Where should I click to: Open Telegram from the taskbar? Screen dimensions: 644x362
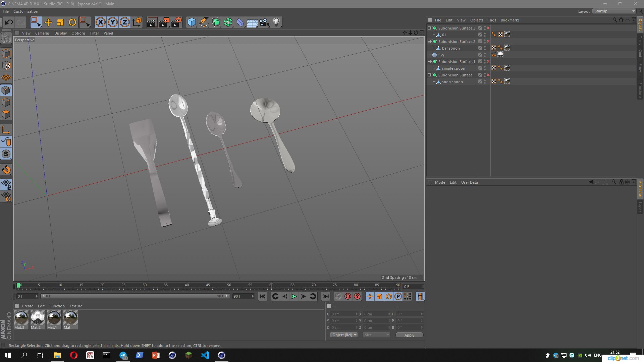(x=123, y=355)
